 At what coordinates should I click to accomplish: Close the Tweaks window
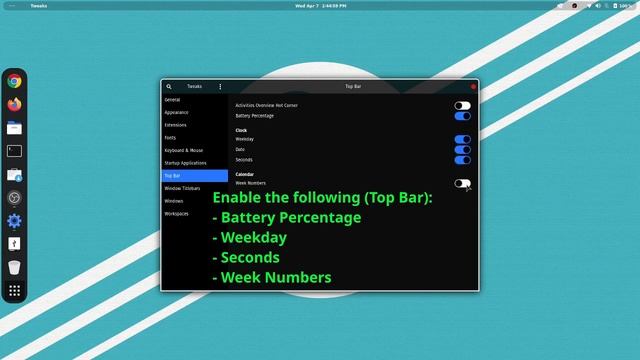click(473, 87)
